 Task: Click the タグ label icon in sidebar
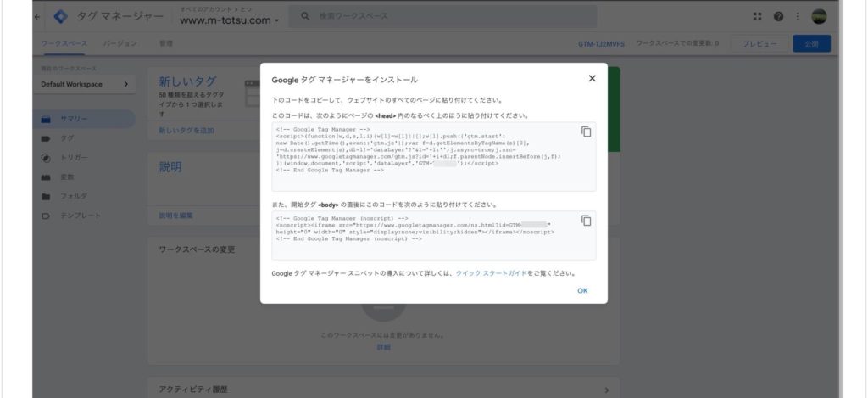pos(47,138)
